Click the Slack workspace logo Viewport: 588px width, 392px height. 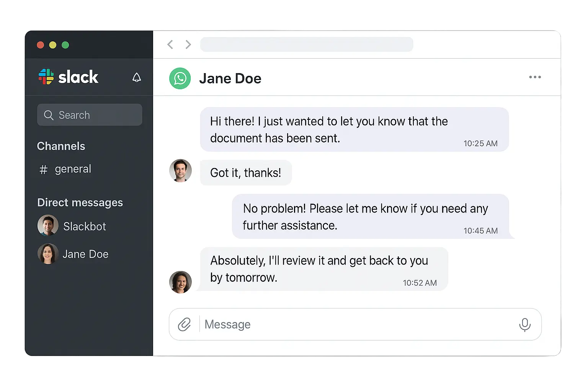(x=68, y=77)
